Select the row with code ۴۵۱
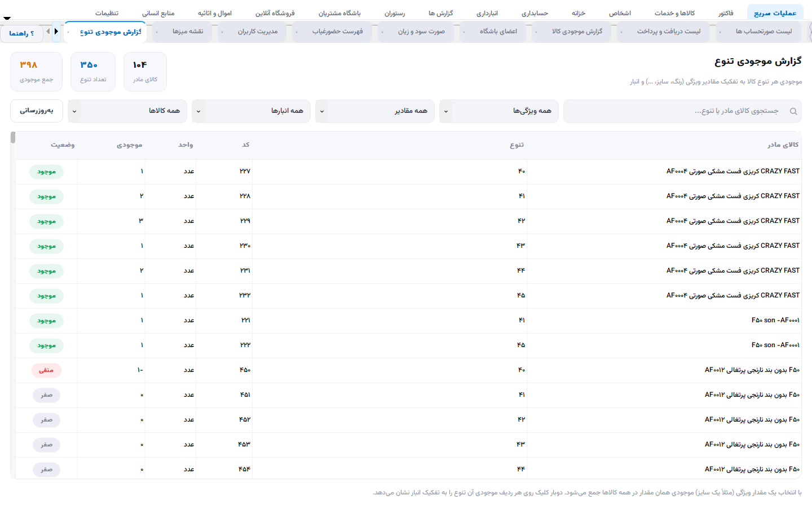 tap(408, 395)
